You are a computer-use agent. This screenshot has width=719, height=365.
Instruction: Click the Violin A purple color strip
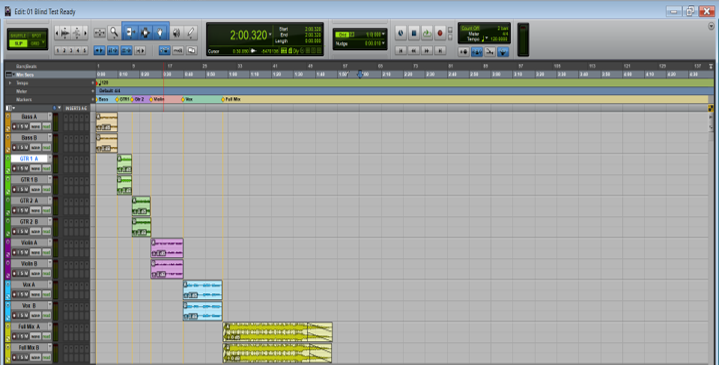coord(8,248)
